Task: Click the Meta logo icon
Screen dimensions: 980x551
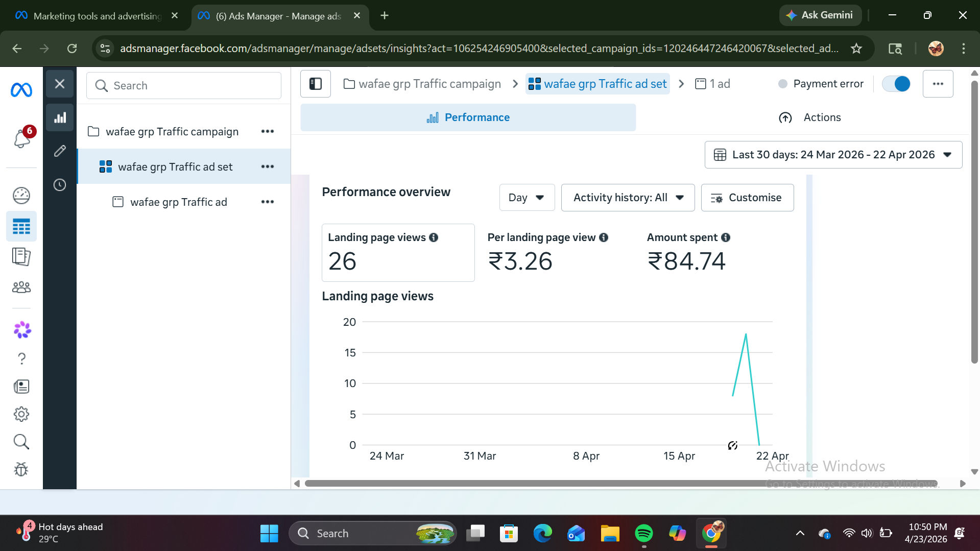Action: pos(21,90)
